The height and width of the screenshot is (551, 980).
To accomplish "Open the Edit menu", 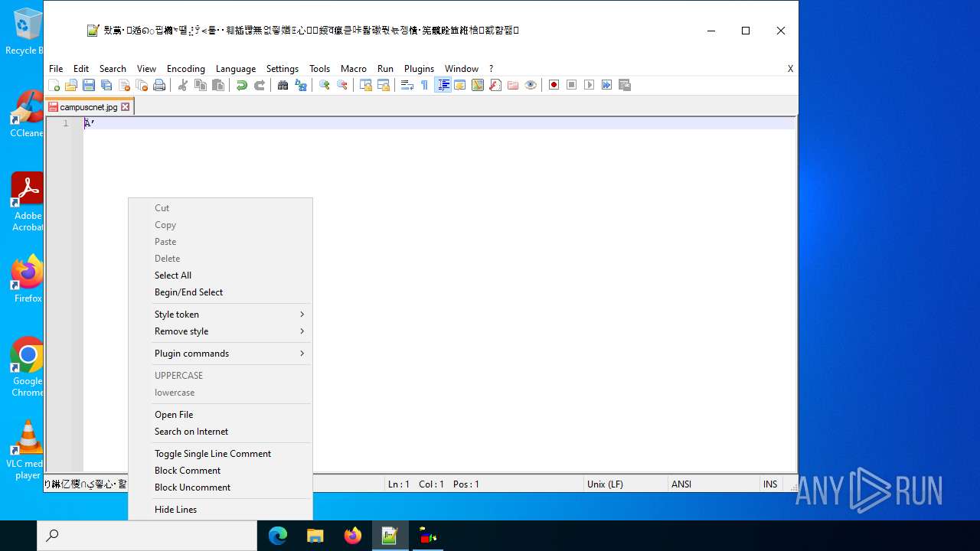I will pyautogui.click(x=81, y=68).
